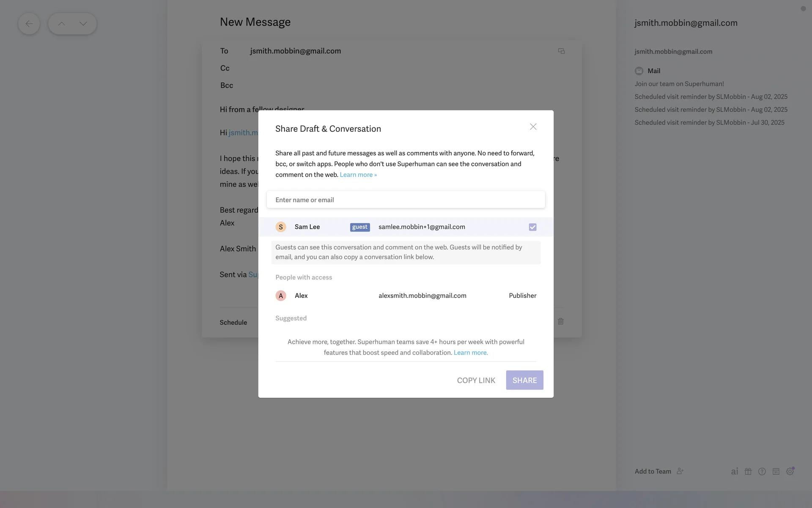Click the Add to Team person icon
The image size is (812, 508).
pos(680,471)
